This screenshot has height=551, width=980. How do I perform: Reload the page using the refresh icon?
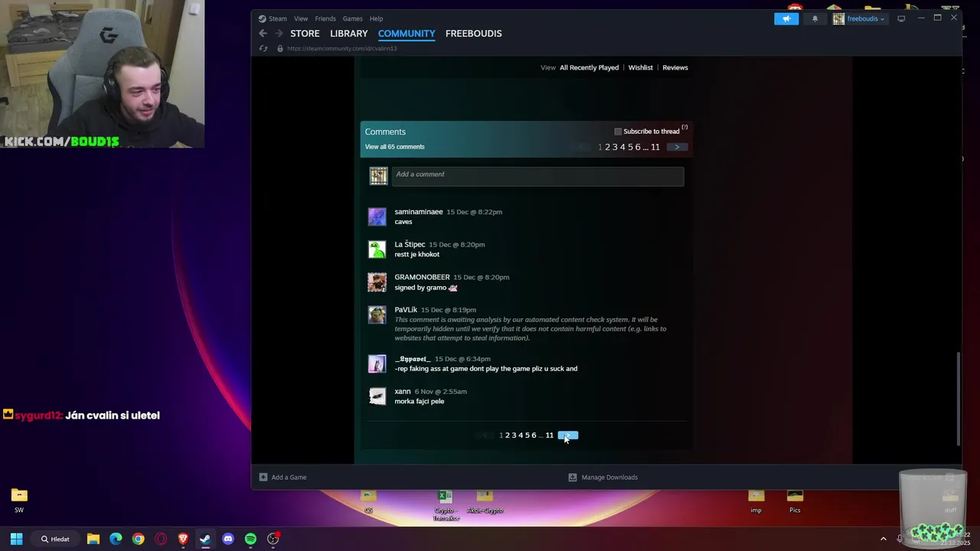point(263,48)
